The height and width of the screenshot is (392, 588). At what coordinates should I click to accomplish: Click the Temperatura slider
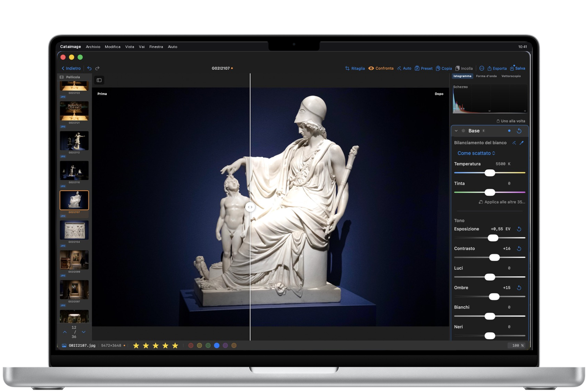coord(490,172)
